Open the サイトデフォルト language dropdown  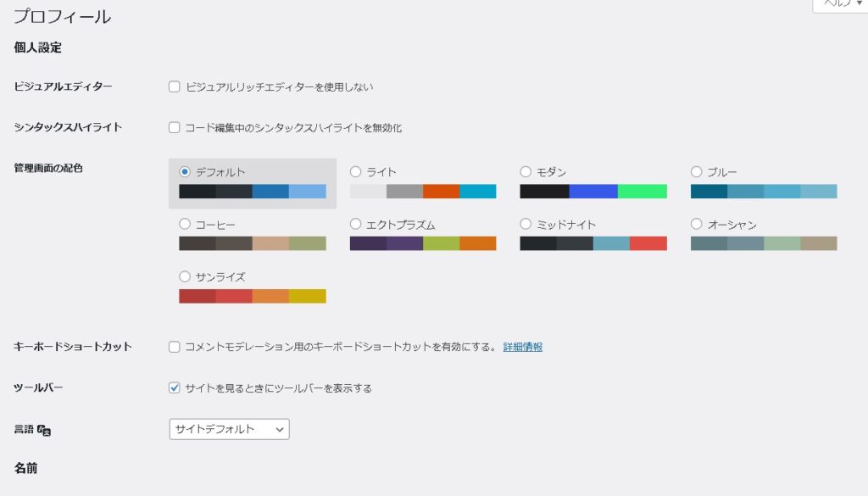tap(229, 429)
